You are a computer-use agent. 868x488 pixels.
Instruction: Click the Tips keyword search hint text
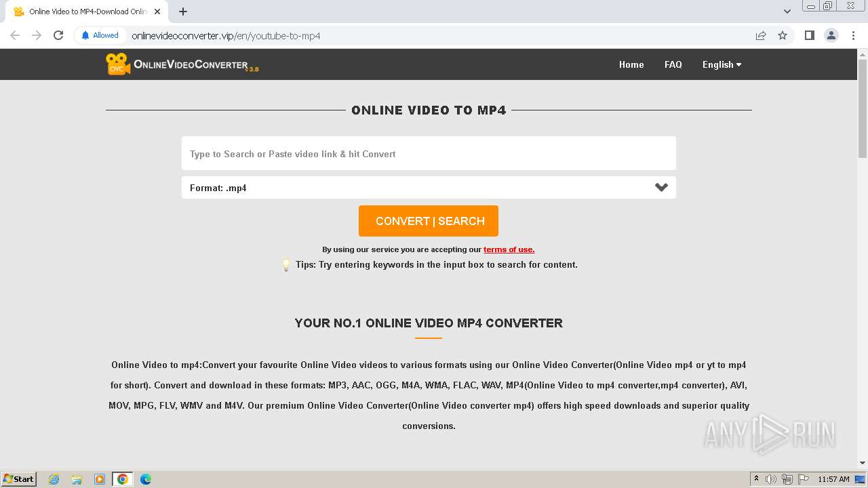click(x=437, y=265)
